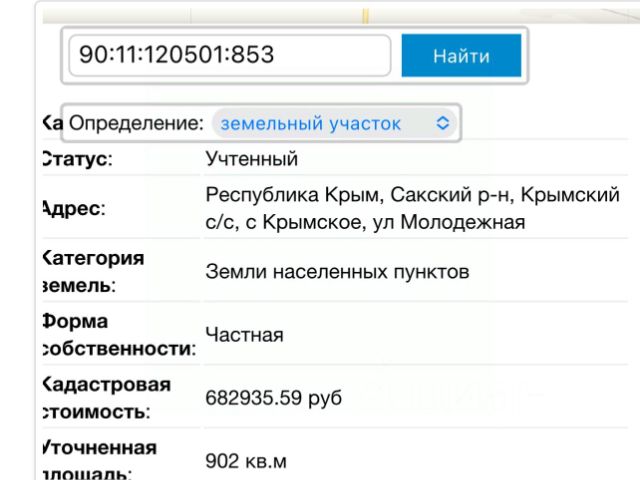The width and height of the screenshot is (640, 480).
Task: Select the Частная ownership value
Action: tap(243, 336)
